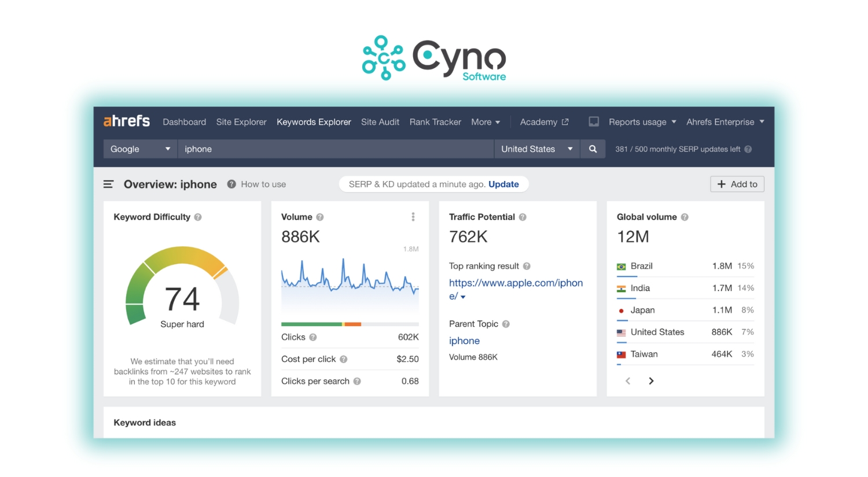Click the Update SERP link
The width and height of the screenshot is (868, 477).
(503, 184)
